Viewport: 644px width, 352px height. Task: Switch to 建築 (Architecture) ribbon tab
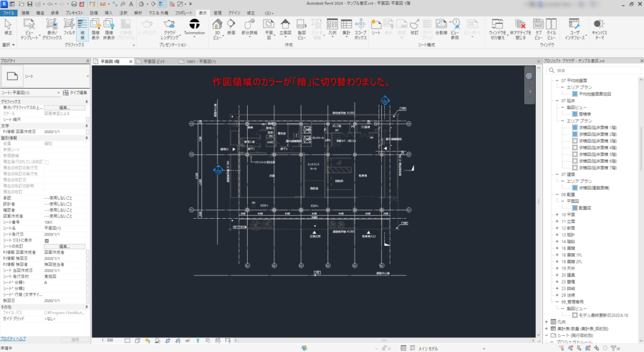25,13
